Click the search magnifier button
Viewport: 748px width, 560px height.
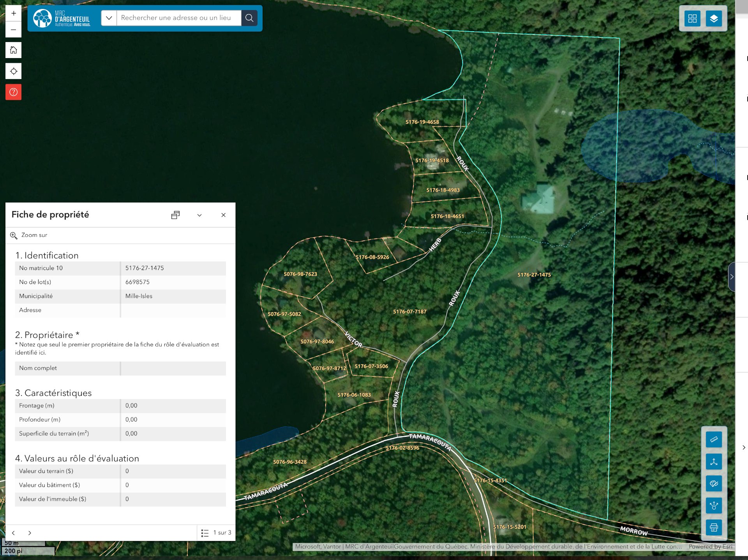pos(249,18)
